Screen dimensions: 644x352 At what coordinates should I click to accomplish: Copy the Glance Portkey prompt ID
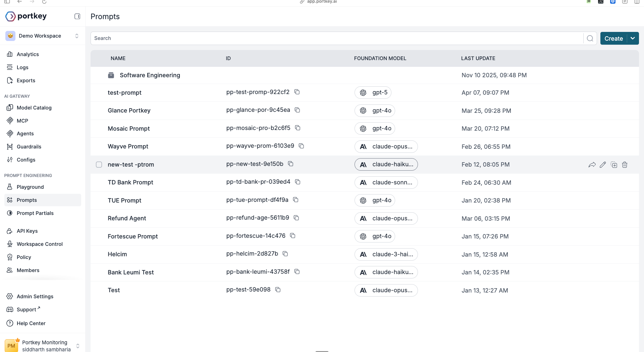click(x=297, y=110)
